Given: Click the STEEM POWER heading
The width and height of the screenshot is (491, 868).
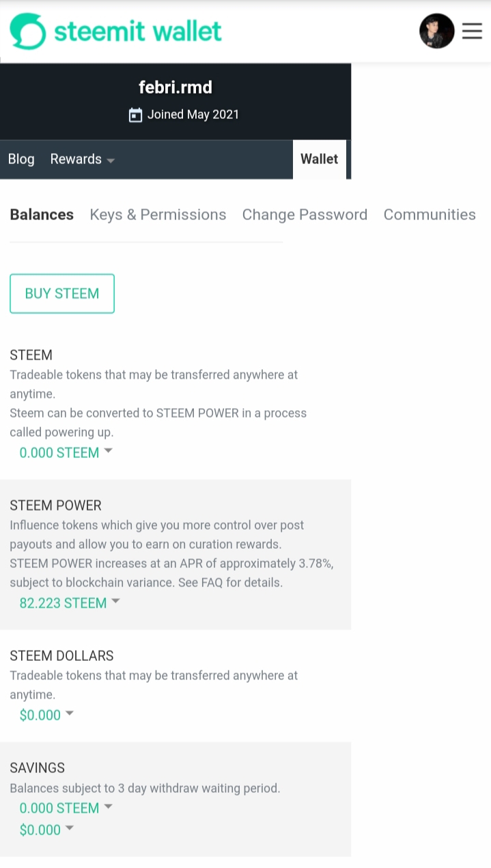Looking at the screenshot, I should tap(55, 506).
